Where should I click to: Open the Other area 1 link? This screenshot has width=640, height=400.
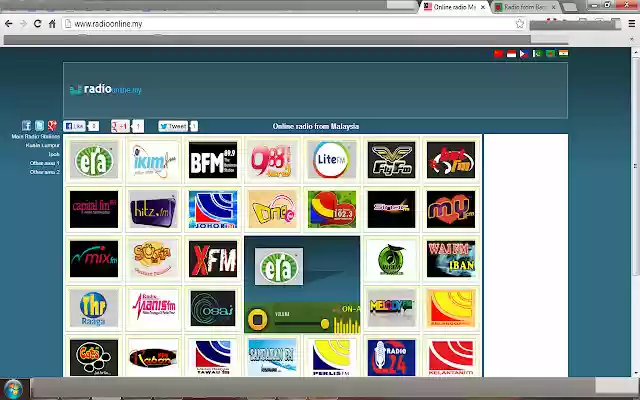click(x=44, y=163)
